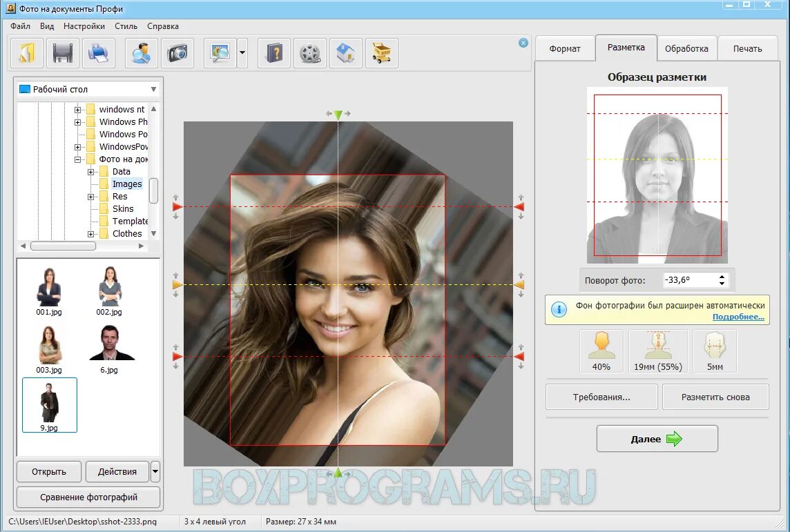Viewport: 790px width, 532px height.
Task: Switch to the Обработка tab
Action: (x=686, y=49)
